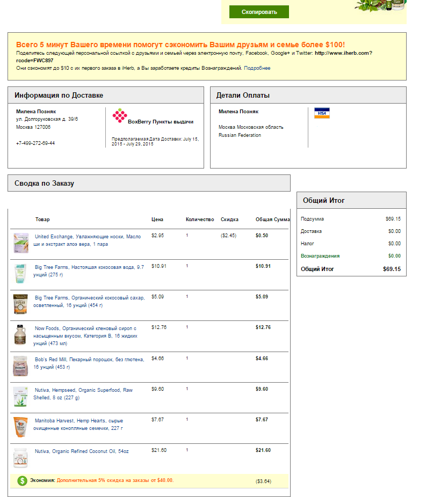Viewport: 448px width, 497px height.
Task: Click the green Скопировать button
Action: point(259,12)
